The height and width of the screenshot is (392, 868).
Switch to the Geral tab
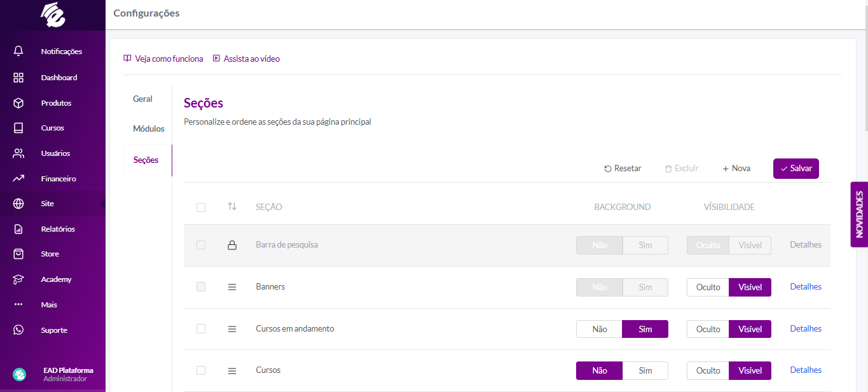142,99
